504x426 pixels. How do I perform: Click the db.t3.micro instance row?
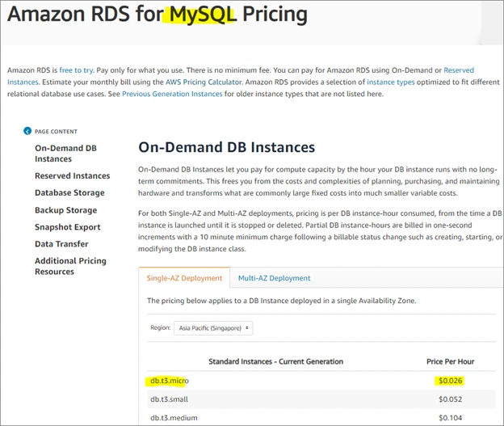[170, 380]
